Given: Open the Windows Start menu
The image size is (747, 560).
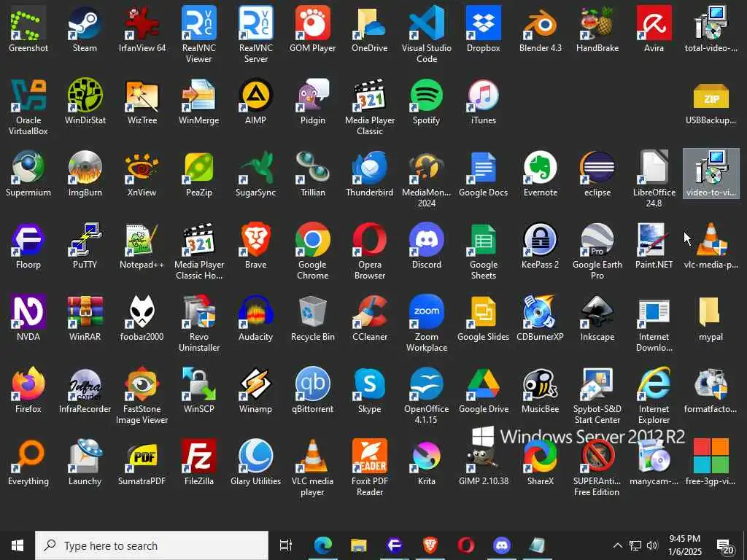Looking at the screenshot, I should pyautogui.click(x=18, y=545).
